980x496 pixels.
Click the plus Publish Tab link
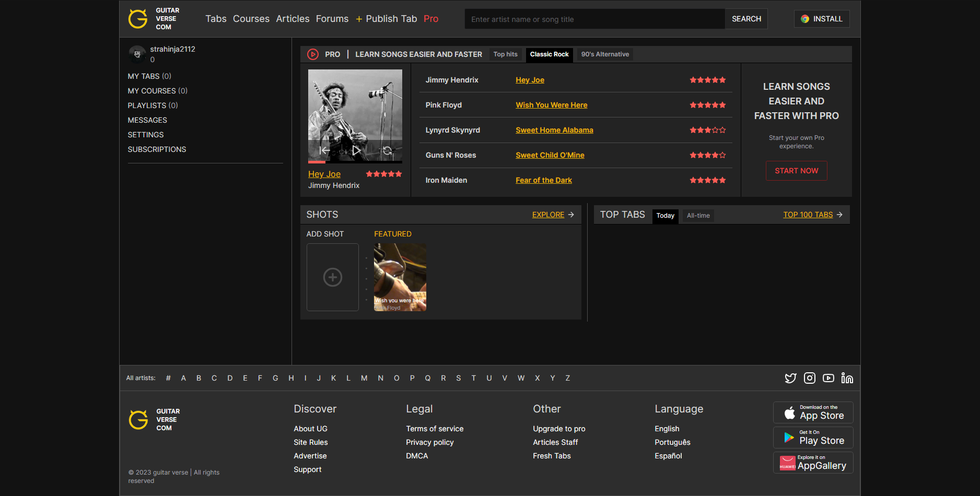coord(386,19)
